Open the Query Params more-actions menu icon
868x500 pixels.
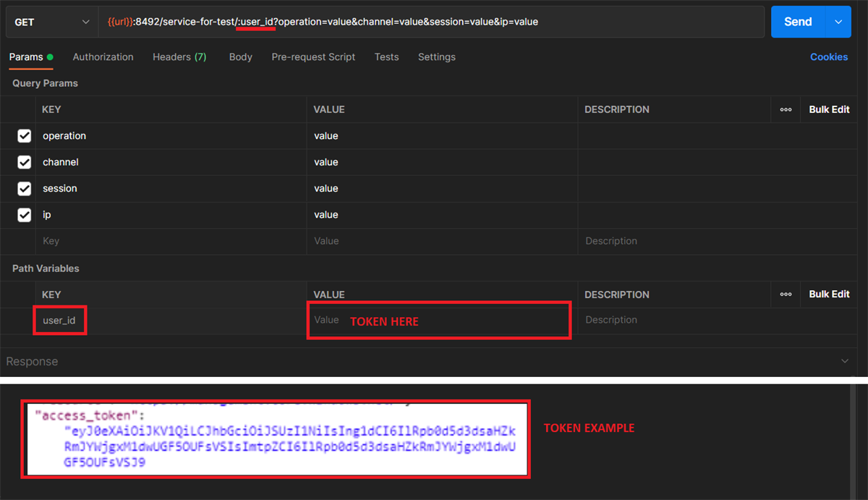coord(786,109)
